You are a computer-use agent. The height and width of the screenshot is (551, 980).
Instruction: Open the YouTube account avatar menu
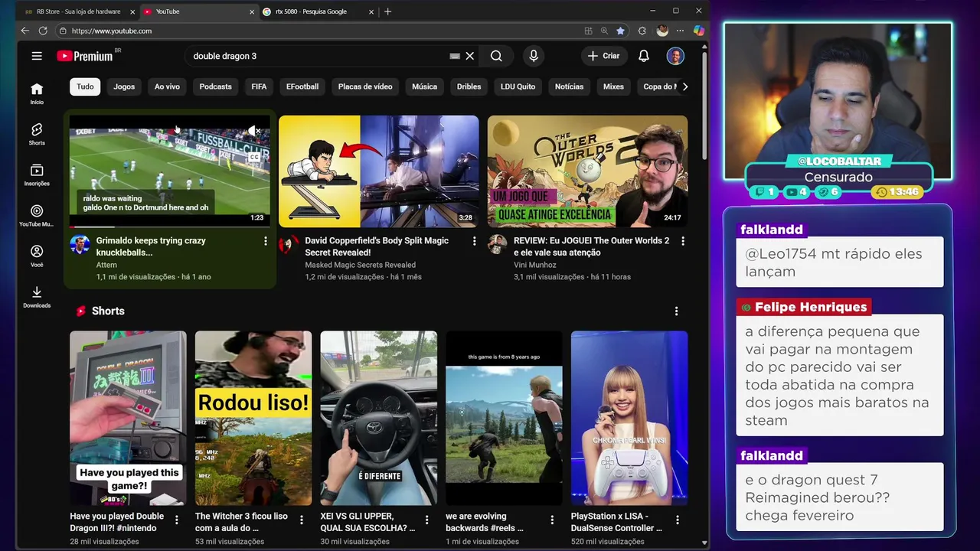click(675, 56)
